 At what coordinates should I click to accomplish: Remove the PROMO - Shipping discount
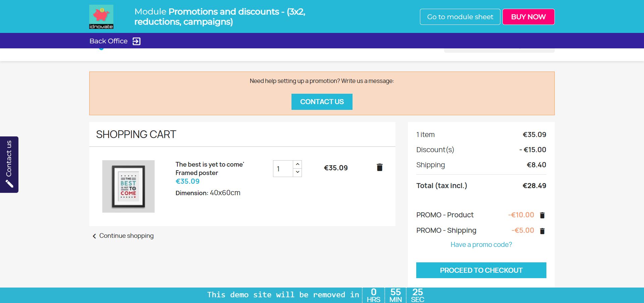542,231
